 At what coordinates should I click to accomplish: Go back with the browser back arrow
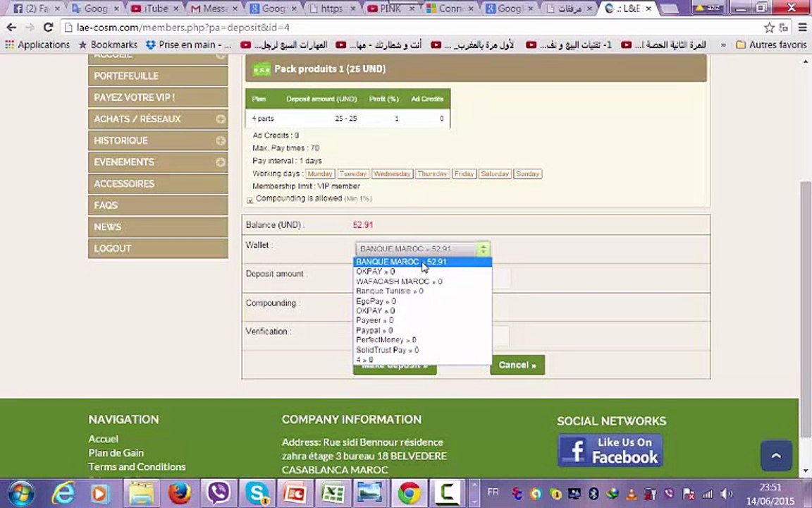[11, 28]
